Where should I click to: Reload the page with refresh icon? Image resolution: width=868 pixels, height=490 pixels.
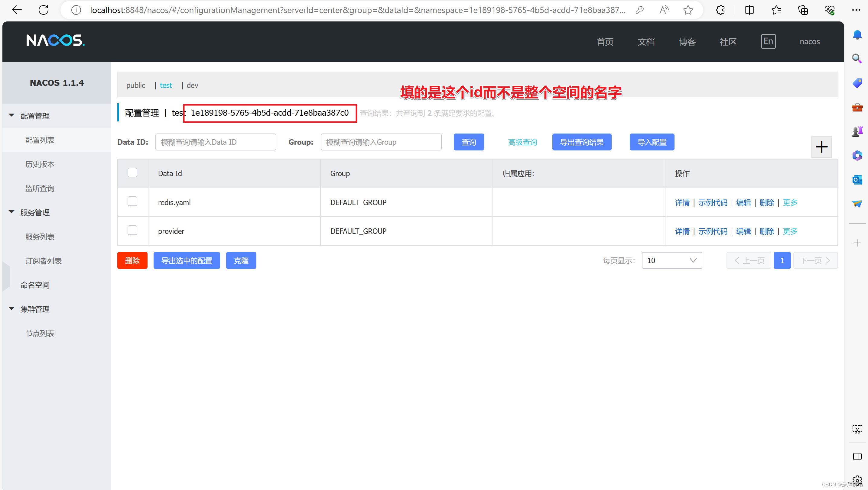pyautogui.click(x=44, y=10)
